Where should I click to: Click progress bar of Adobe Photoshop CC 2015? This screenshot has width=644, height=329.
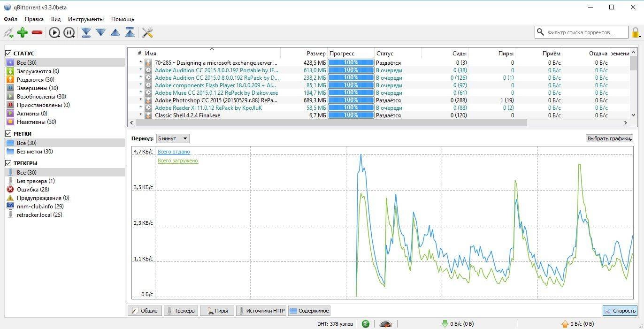point(351,100)
